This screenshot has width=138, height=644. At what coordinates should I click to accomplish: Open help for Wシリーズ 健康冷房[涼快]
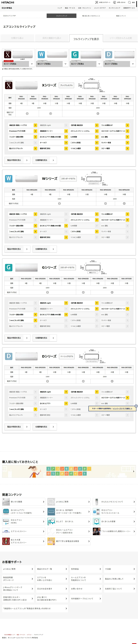(66, 237)
